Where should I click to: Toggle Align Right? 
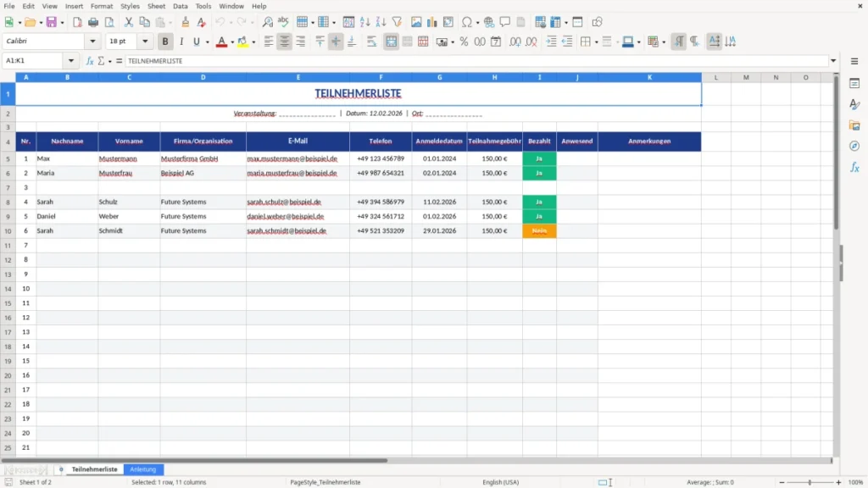301,42
